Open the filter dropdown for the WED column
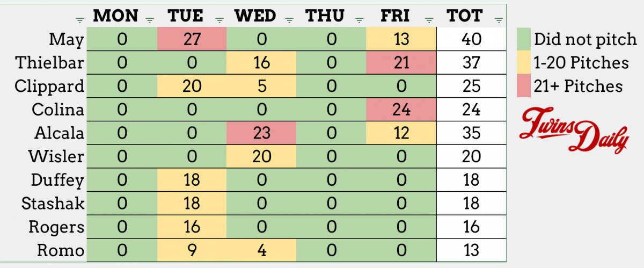This screenshot has width=644, height=268. click(289, 21)
